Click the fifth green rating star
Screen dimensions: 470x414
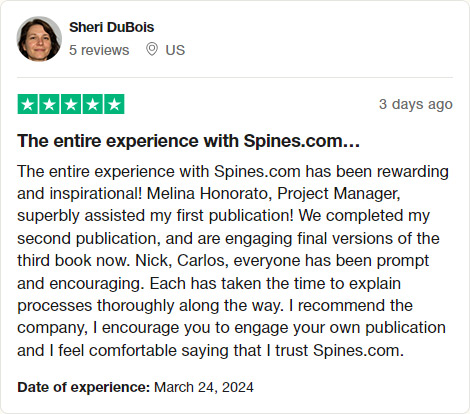(x=114, y=104)
